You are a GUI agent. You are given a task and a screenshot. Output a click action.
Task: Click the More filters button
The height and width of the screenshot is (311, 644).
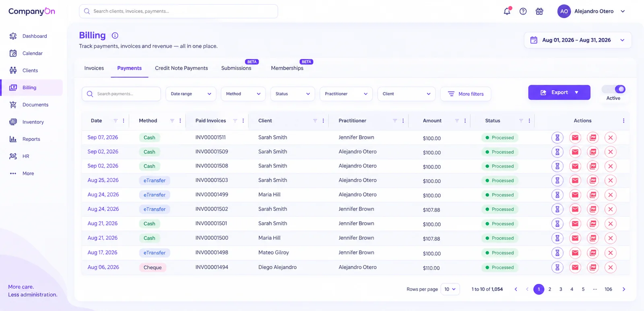466,94
